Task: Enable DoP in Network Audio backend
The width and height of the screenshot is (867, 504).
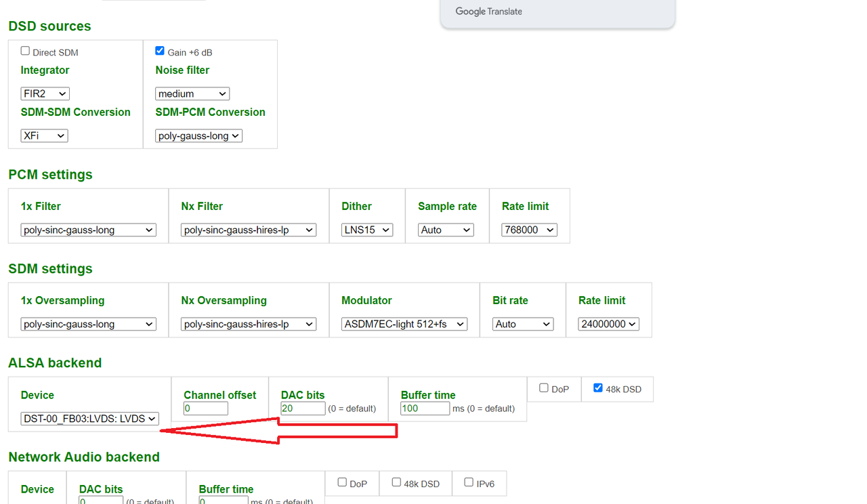Action: pyautogui.click(x=342, y=482)
